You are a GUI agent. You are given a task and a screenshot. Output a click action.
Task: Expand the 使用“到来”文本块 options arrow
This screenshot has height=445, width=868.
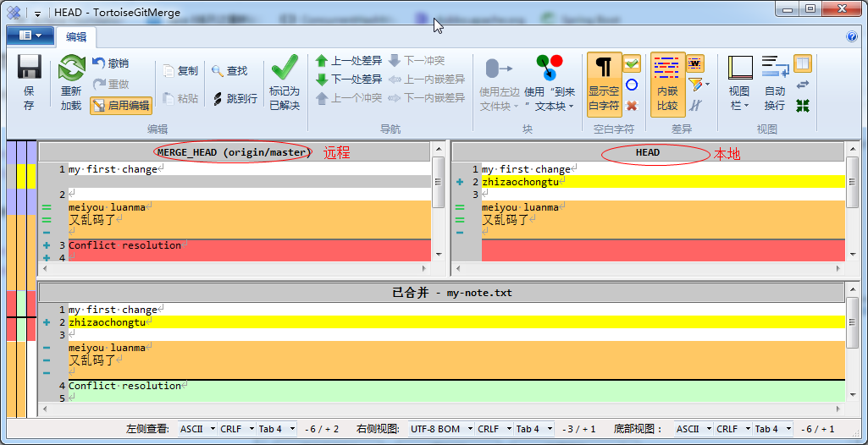coord(571,107)
